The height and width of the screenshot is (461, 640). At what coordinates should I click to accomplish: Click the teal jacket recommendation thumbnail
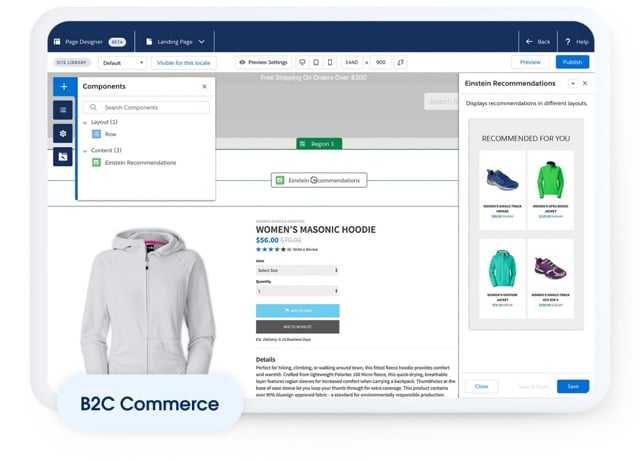pyautogui.click(x=502, y=269)
